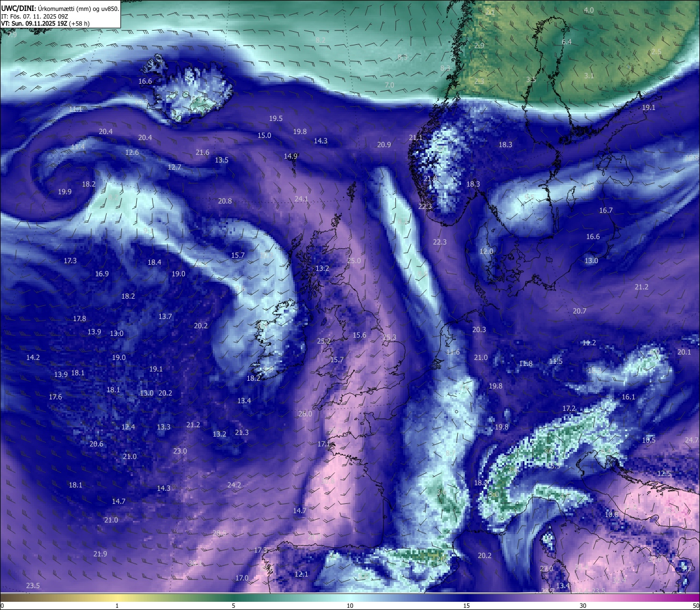Click the 11.1 value west of Iceland
The image size is (700, 610).
75,109
